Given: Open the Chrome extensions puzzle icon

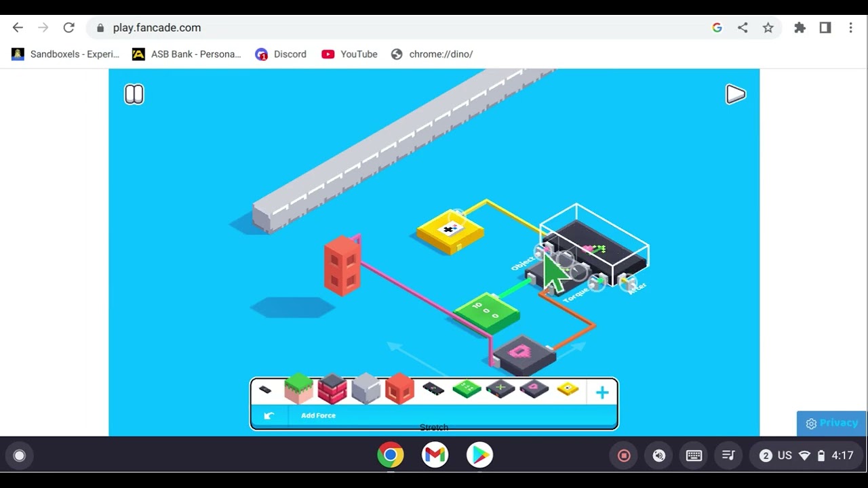Looking at the screenshot, I should coord(800,28).
